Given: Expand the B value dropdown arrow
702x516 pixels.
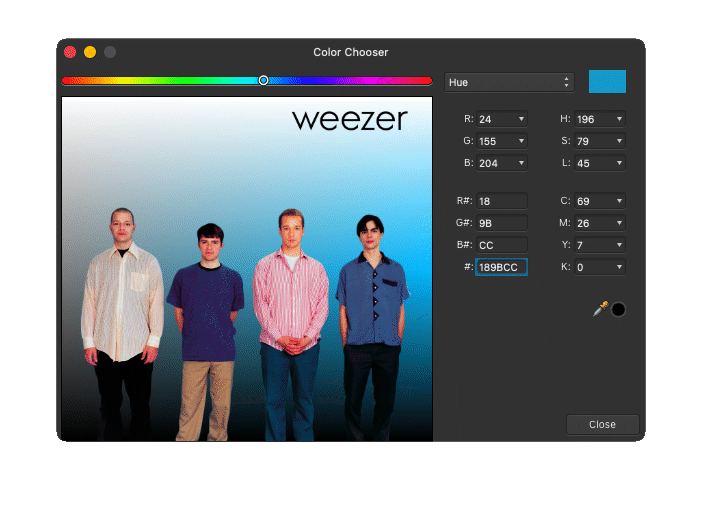Looking at the screenshot, I should [x=521, y=163].
